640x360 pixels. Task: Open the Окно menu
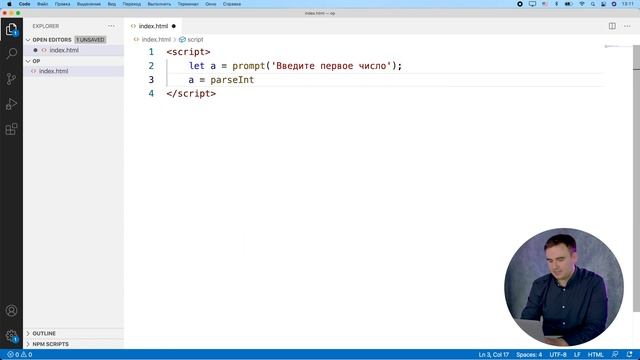click(211, 4)
